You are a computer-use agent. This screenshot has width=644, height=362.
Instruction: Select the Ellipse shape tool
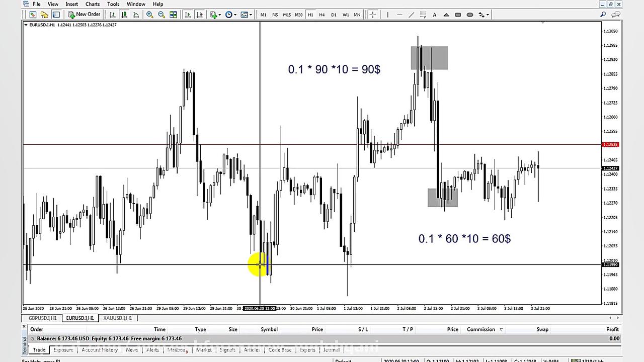point(470,15)
